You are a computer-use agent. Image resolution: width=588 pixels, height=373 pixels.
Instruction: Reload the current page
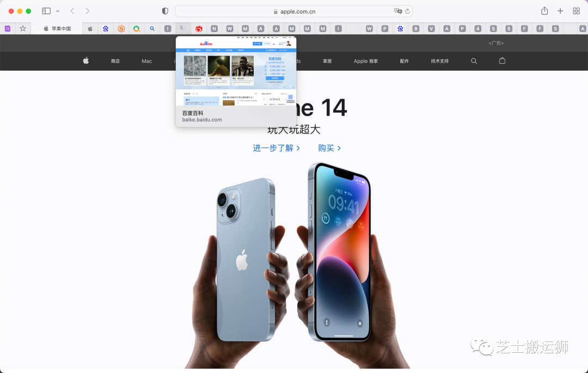408,11
